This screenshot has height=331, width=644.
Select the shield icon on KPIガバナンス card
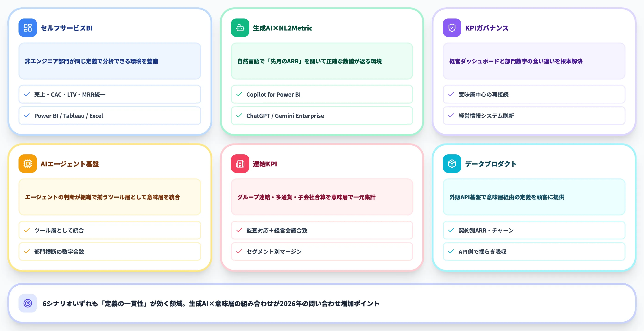(x=452, y=28)
